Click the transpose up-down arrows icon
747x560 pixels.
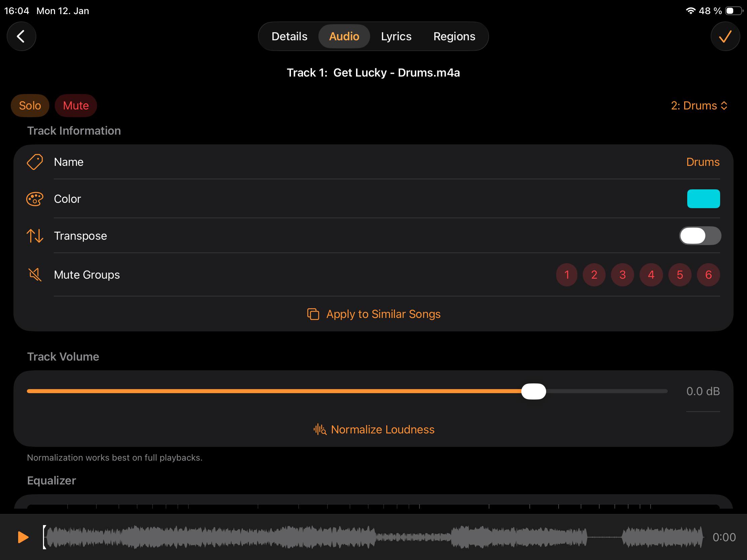click(34, 236)
